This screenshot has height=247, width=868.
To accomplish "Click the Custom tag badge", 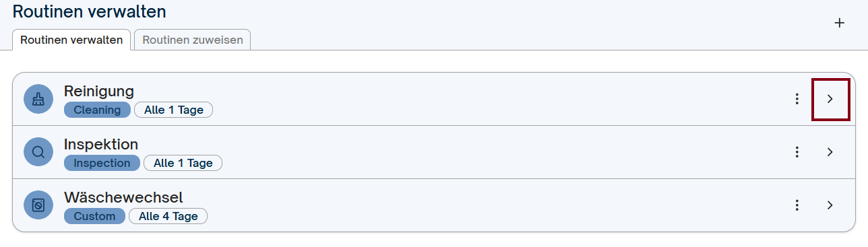I will pyautogui.click(x=94, y=216).
